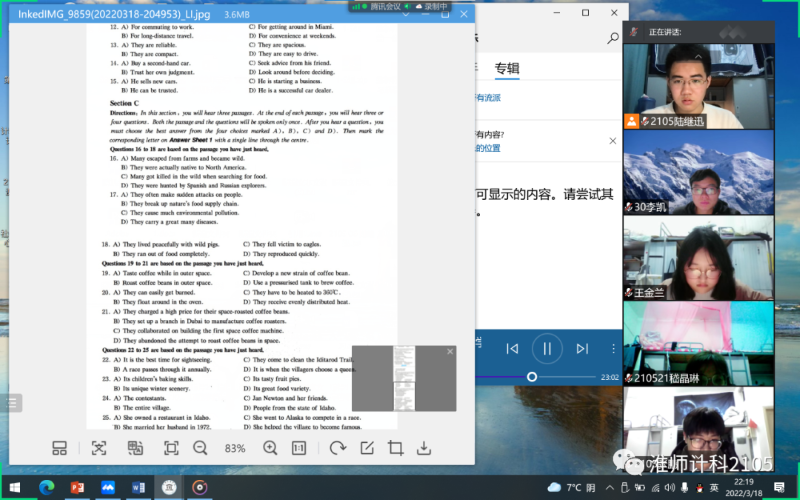Close the mini navigation thumbnail overlay
Viewport: 800px width, 500px height.
[x=450, y=351]
